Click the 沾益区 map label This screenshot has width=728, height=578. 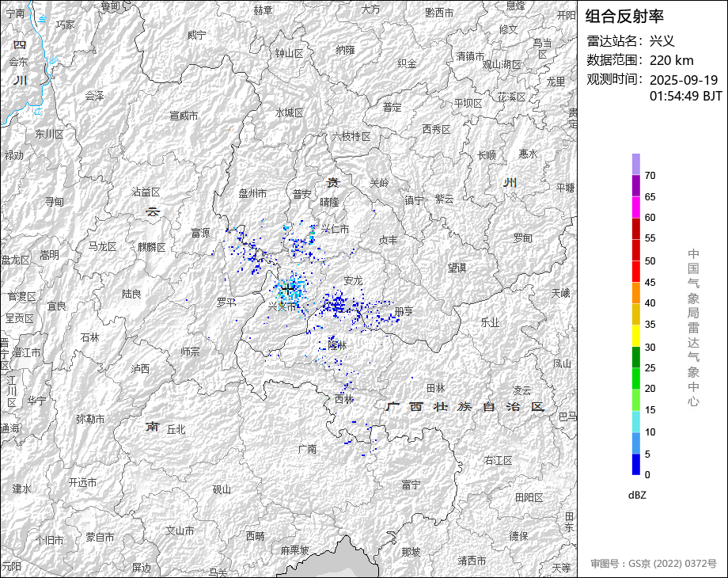146,192
